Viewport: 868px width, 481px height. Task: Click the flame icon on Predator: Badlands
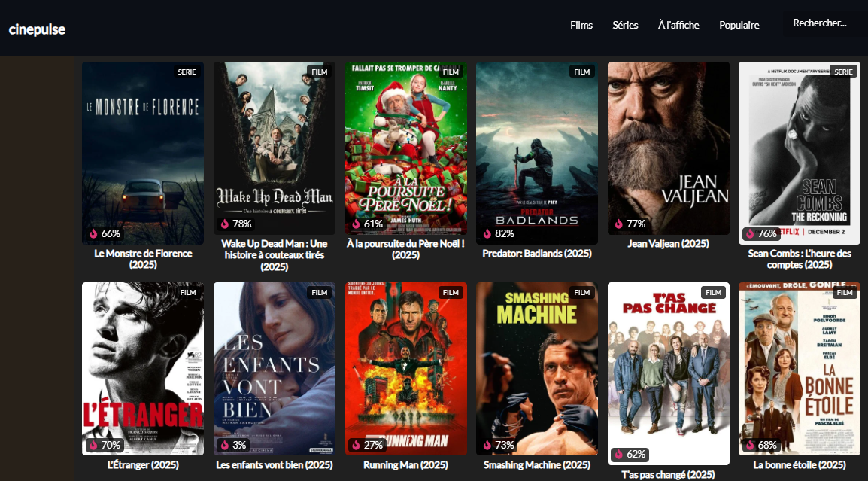pos(487,233)
